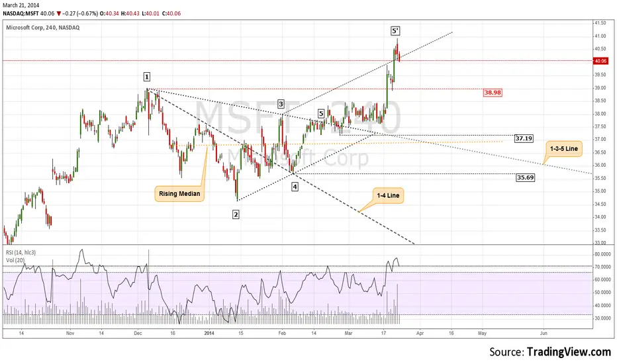Click the 41.50 price axis value
The image size is (617, 364).
(600, 23)
